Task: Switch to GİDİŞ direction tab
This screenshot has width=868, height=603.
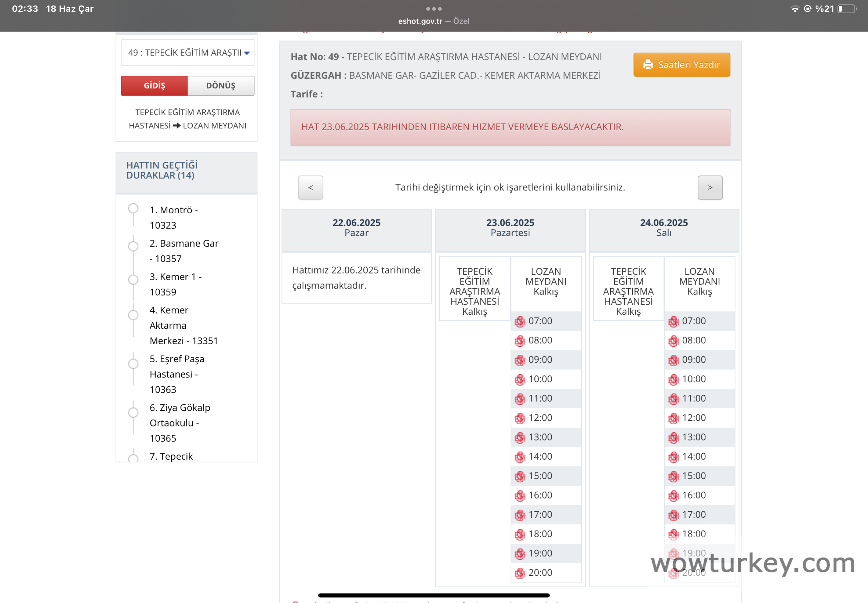Action: (x=154, y=86)
